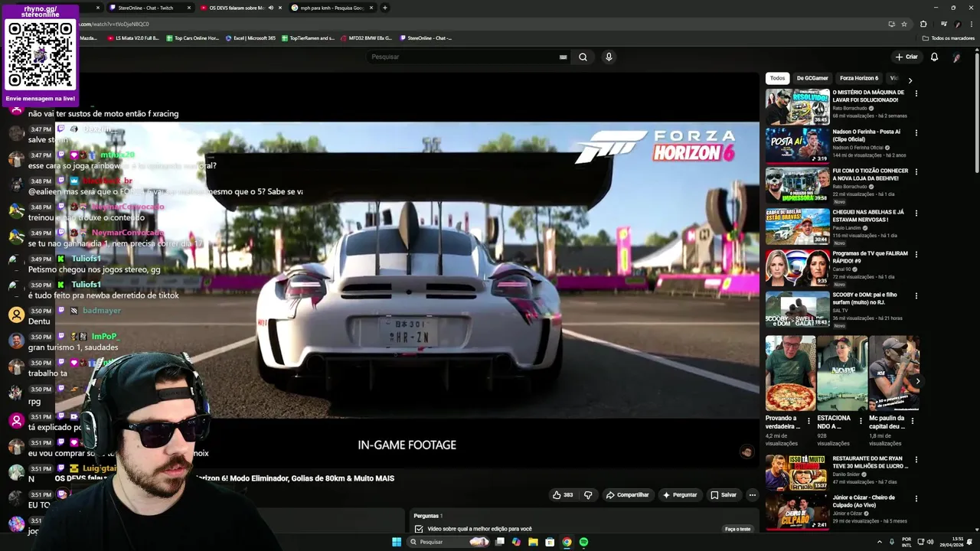Open the Windows Start menu
Viewport: 980px width, 551px height.
(x=397, y=542)
